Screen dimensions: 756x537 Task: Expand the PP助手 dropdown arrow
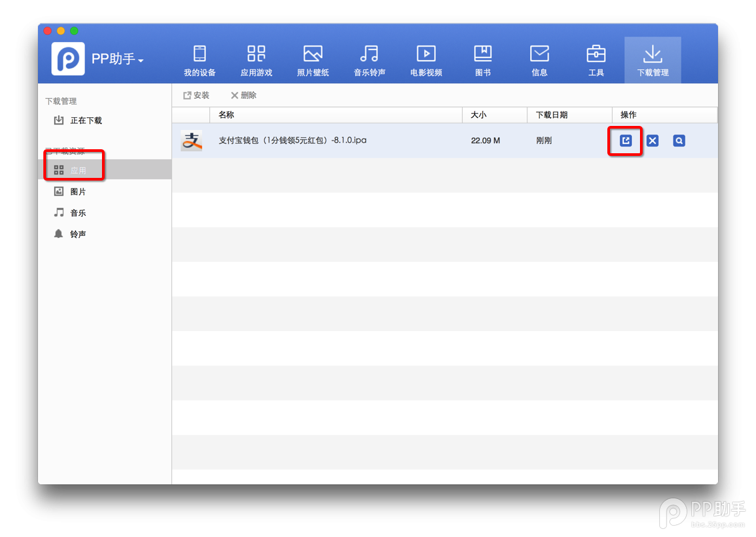(x=141, y=61)
